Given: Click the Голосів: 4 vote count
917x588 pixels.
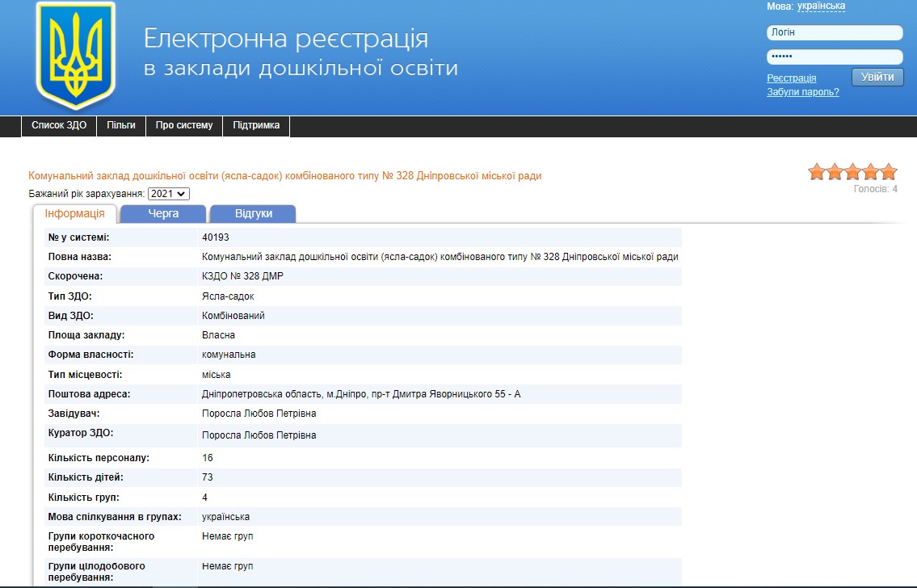Looking at the screenshot, I should pyautogui.click(x=875, y=189).
